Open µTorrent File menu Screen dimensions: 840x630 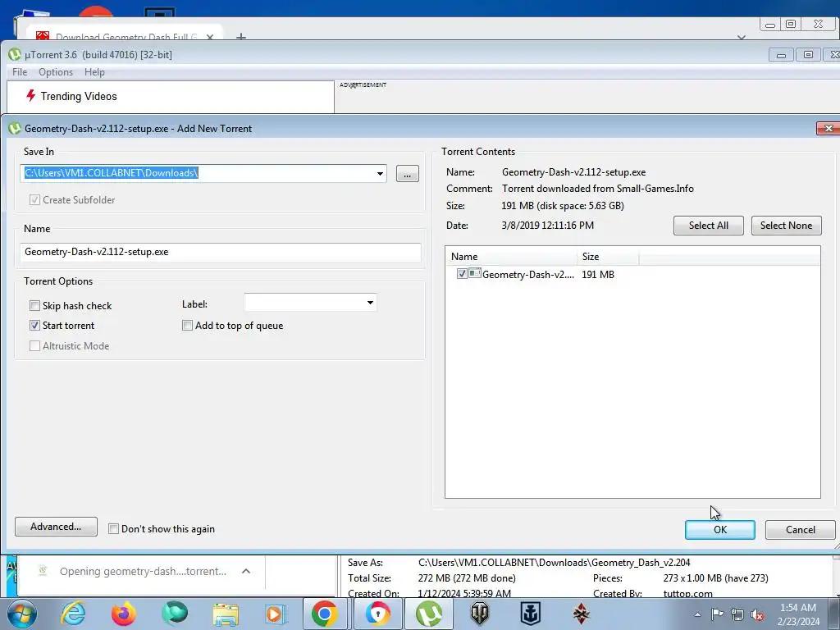pos(20,72)
